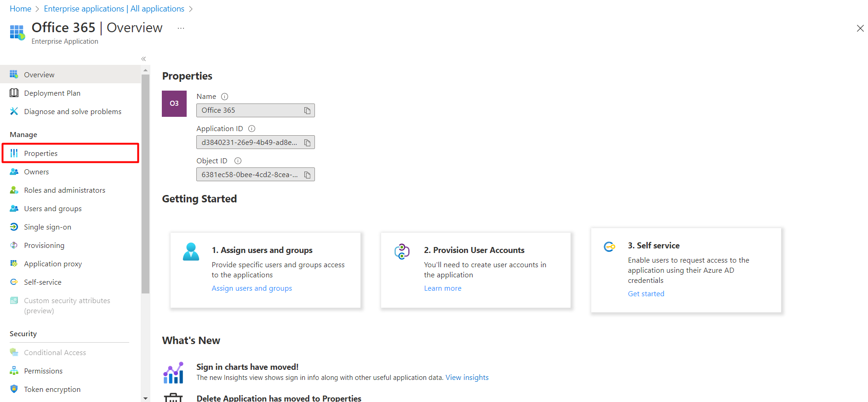Viewport: 868px width, 402px height.
Task: Click the Office 365 application icon in header
Action: [17, 32]
